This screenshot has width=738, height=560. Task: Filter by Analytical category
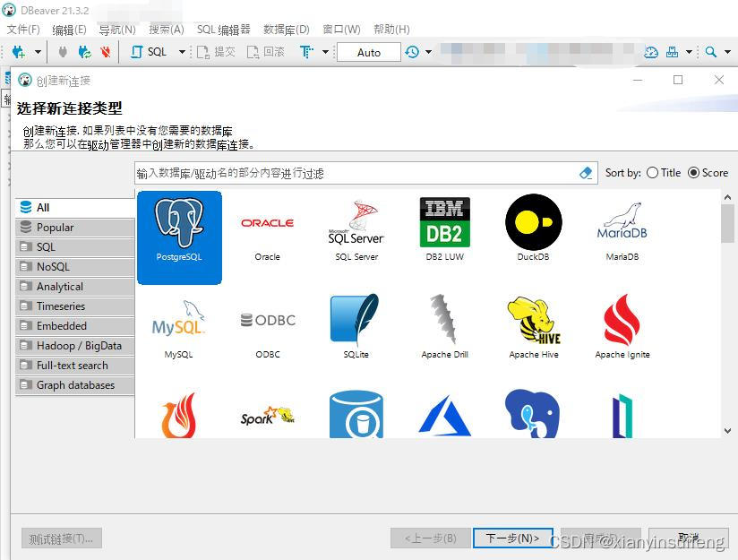pos(75,287)
